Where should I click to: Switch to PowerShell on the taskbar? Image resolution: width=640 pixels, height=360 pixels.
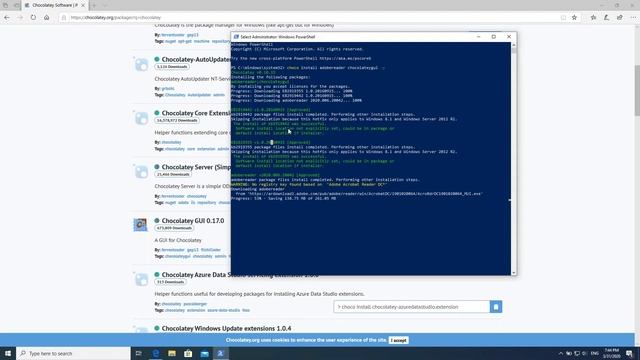coord(221,353)
